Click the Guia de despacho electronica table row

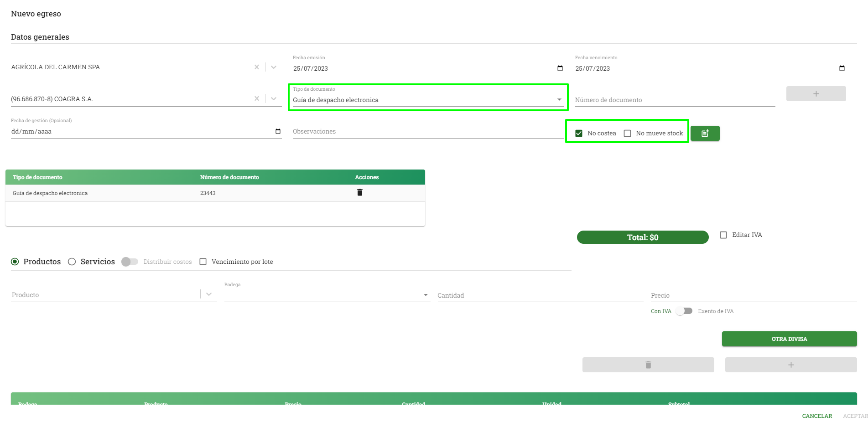(x=215, y=193)
